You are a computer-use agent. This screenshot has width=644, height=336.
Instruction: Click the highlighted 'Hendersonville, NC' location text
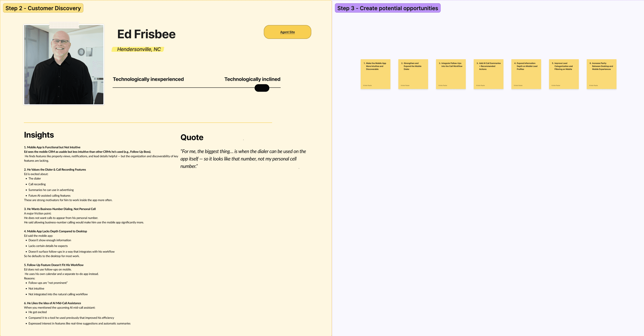click(139, 49)
